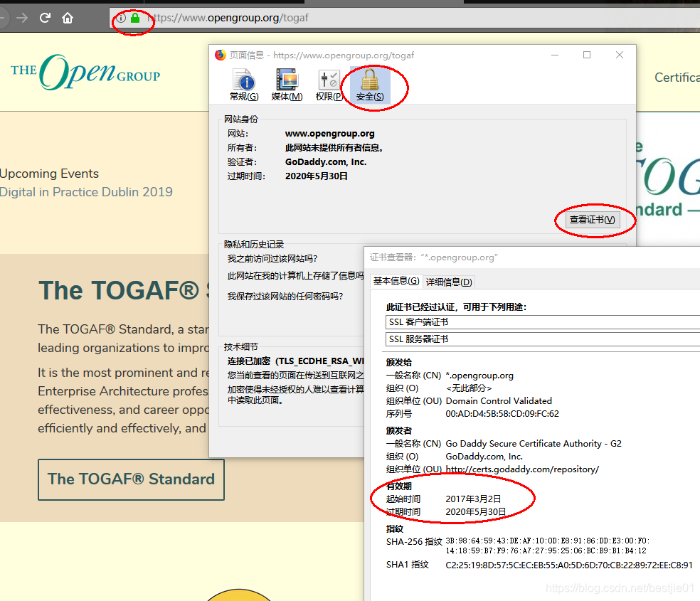Screen dimensions: 700x601
Task: Click 'The TOGAF® Standard' button
Action: [x=131, y=479]
